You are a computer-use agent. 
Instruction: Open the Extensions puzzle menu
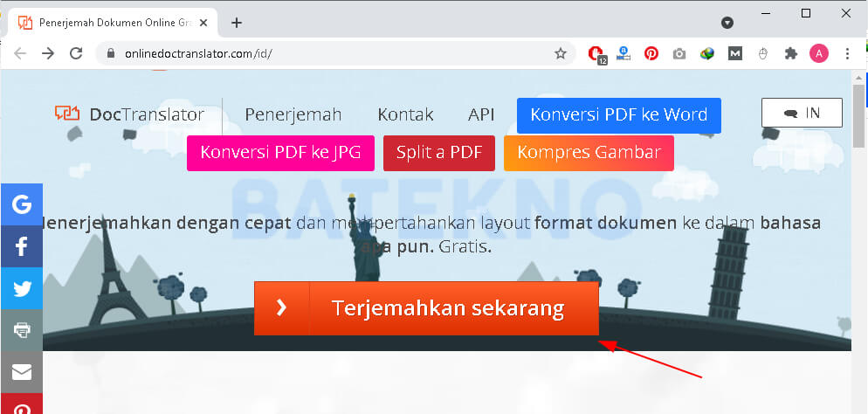click(x=791, y=53)
